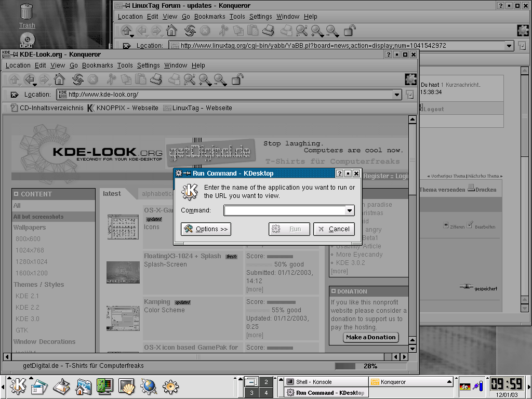The image size is (532, 399).
Task: Click the Security lock icon in LinuxTag Konqueror toolbar
Action: click(350, 31)
